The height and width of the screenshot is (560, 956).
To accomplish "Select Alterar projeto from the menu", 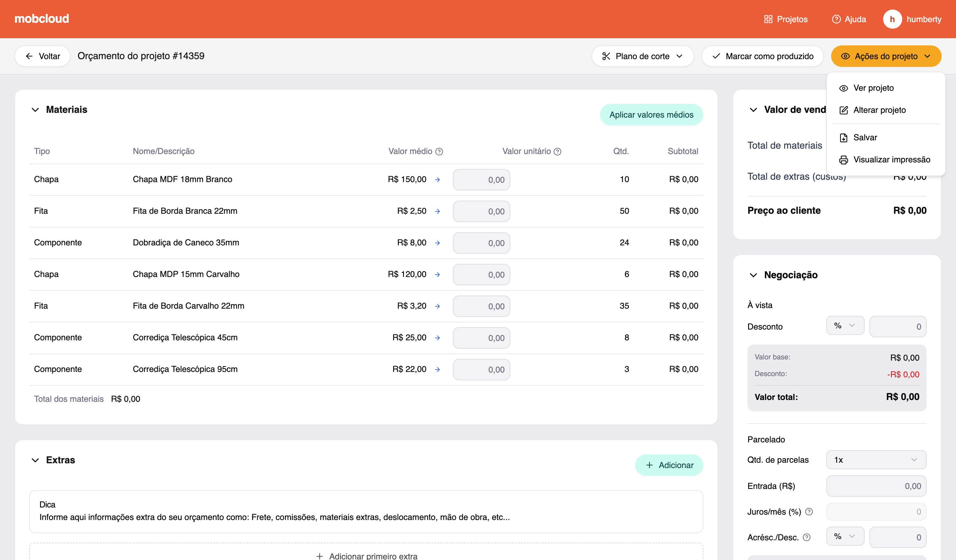I will click(885, 110).
